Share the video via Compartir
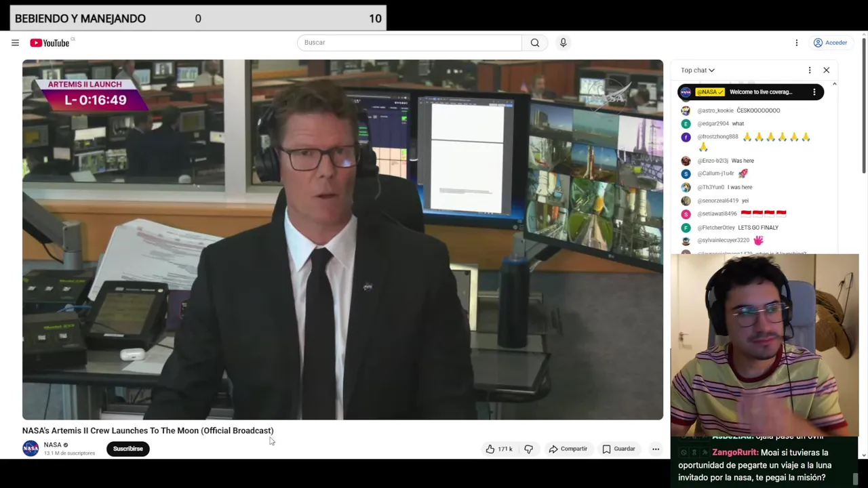Image resolution: width=868 pixels, height=488 pixels. click(568, 449)
